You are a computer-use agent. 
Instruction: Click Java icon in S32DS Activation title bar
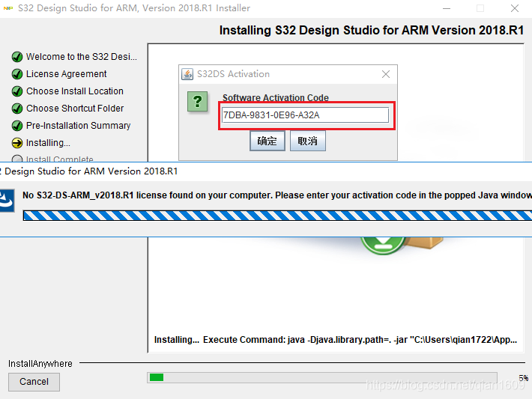(x=187, y=74)
